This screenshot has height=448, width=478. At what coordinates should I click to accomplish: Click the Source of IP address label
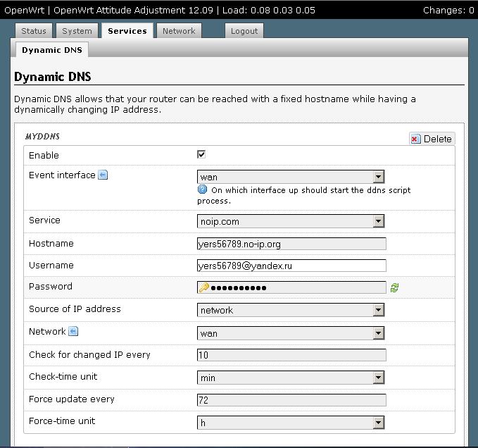click(75, 309)
